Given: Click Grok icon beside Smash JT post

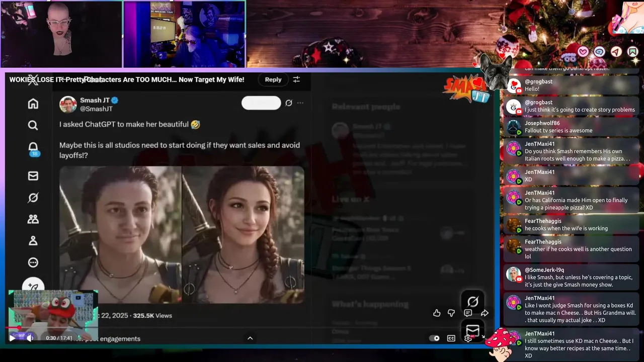Looking at the screenshot, I should 289,103.
